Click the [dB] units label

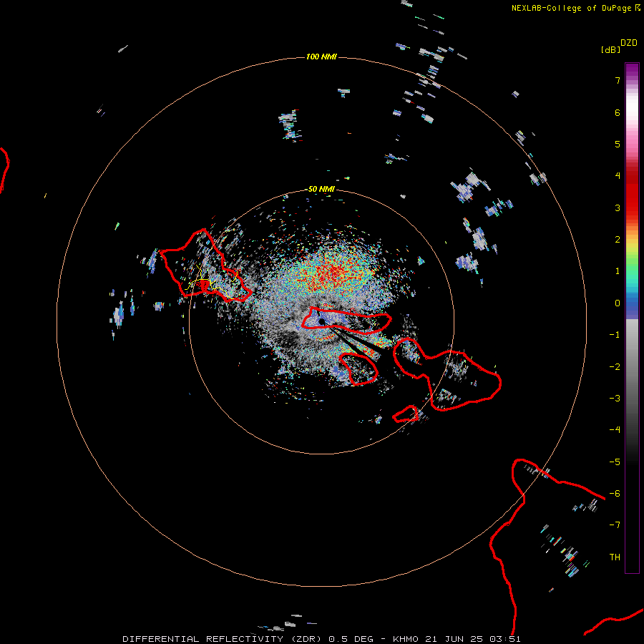(610, 49)
